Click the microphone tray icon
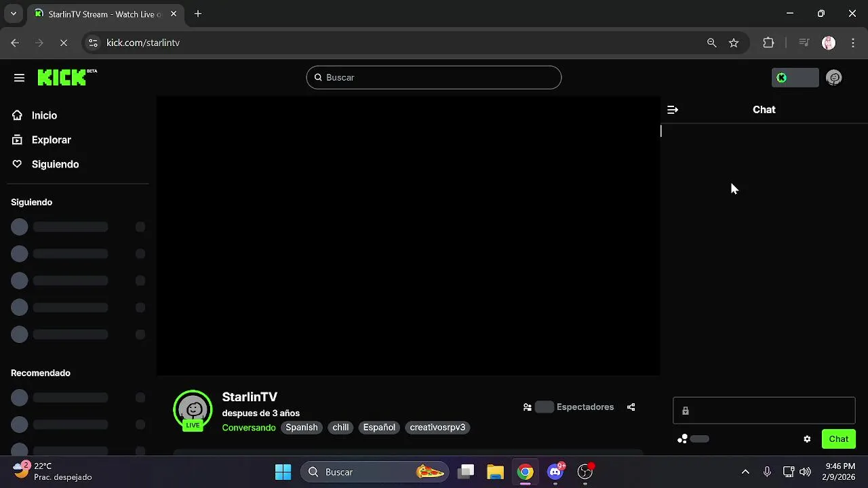Image resolution: width=868 pixels, height=488 pixels. pyautogui.click(x=767, y=472)
